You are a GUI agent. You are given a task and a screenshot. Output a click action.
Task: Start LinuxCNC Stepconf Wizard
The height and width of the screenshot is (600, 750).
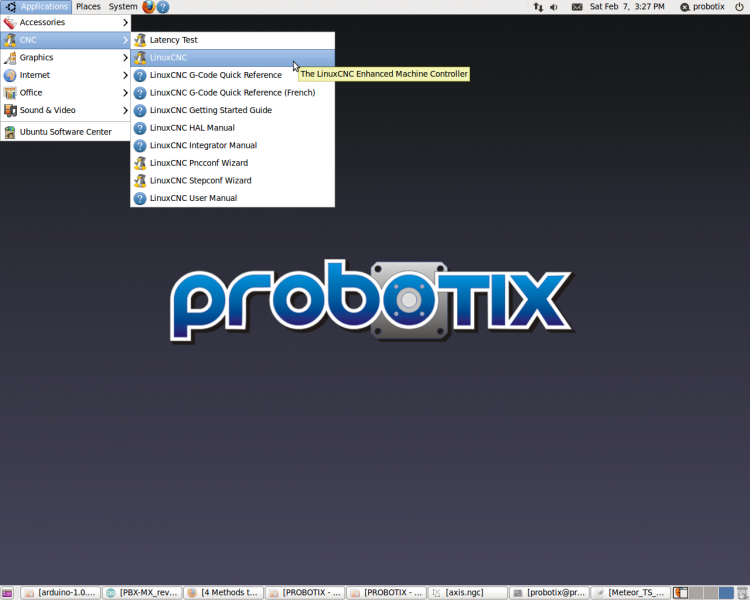(x=232, y=180)
